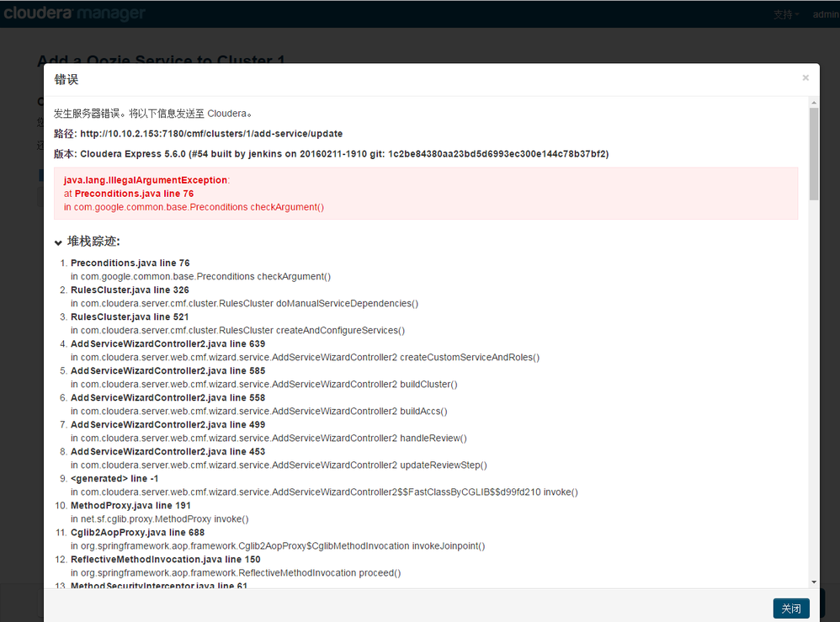Click the red java.lang.IllegalArgumentException heading
The width and height of the screenshot is (840, 622).
146,180
